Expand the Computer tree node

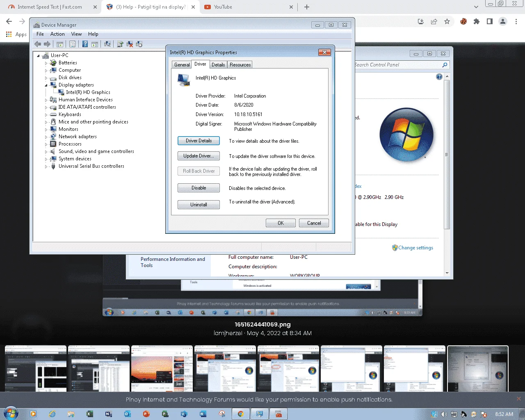[46, 71]
